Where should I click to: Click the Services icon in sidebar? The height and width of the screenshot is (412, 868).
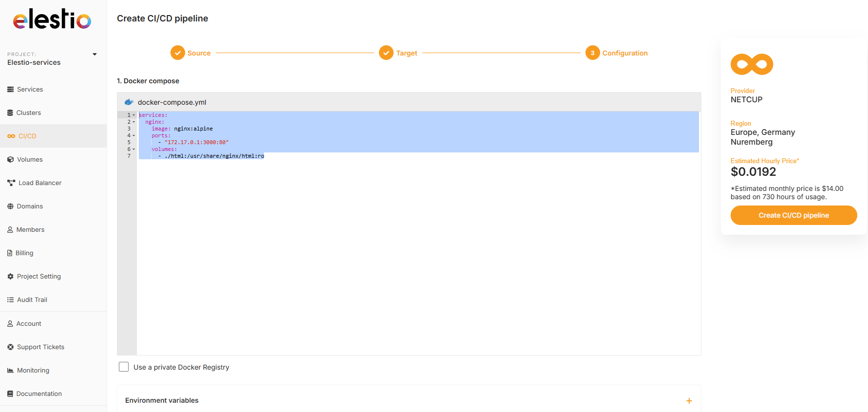10,90
